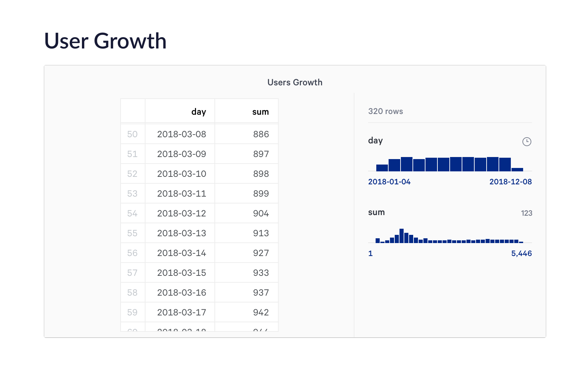Click the sum value 904
This screenshot has height=368, width=588.
coord(261,213)
